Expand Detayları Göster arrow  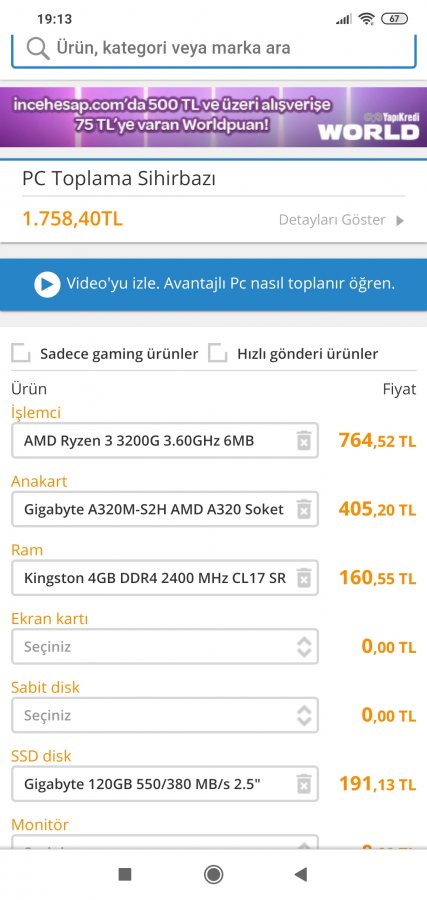click(x=401, y=220)
